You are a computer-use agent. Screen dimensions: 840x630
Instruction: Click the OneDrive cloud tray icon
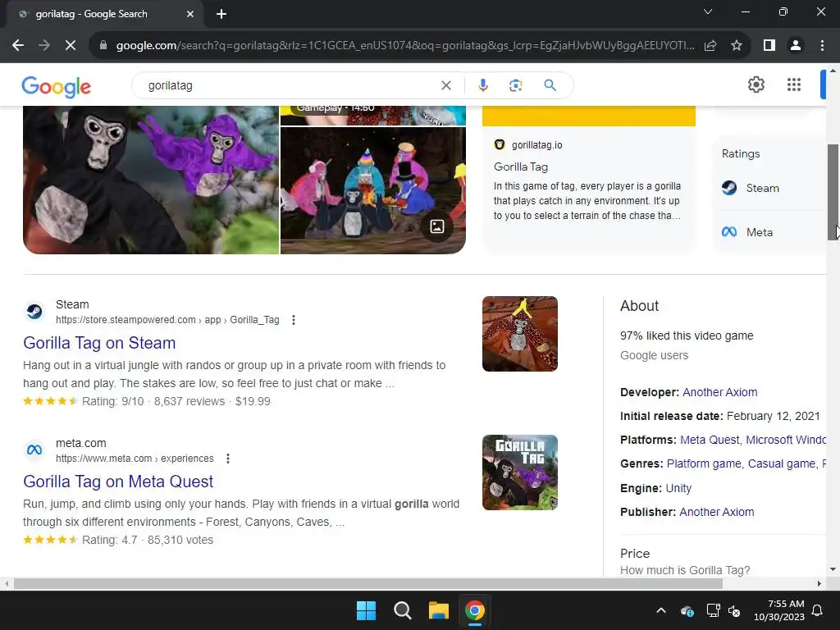[687, 610]
